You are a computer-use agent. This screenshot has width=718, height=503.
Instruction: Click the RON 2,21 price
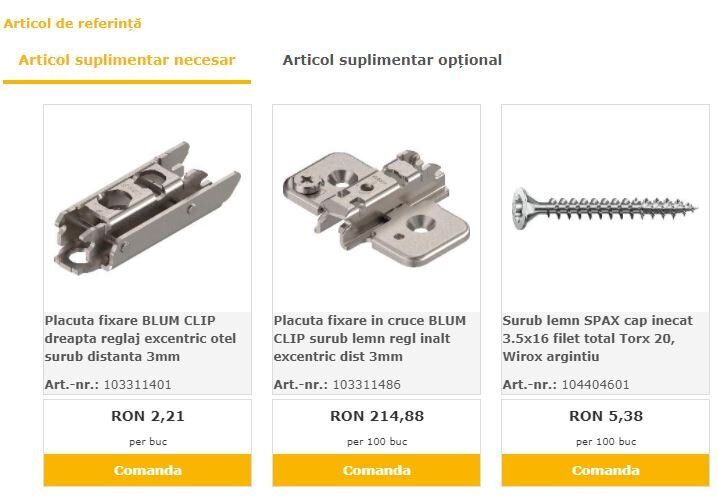[147, 417]
